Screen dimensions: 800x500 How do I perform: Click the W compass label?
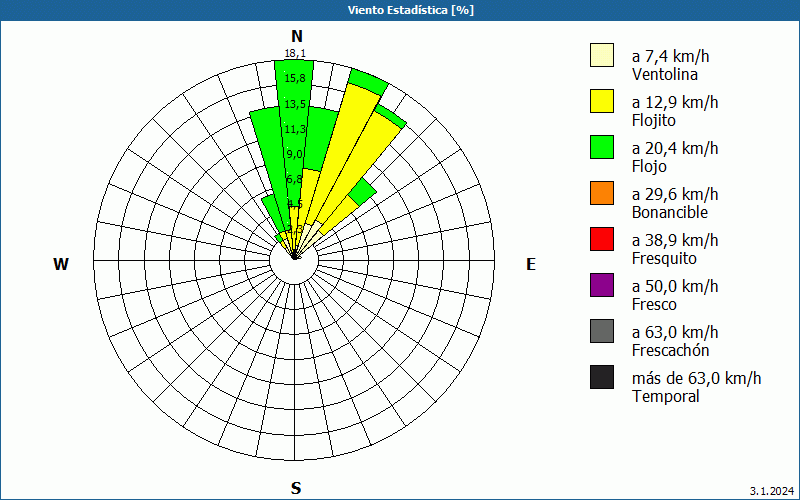click(61, 264)
